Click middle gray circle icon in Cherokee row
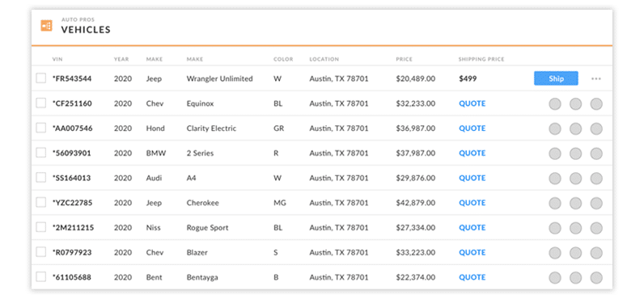The height and width of the screenshot is (299, 644). click(x=575, y=204)
